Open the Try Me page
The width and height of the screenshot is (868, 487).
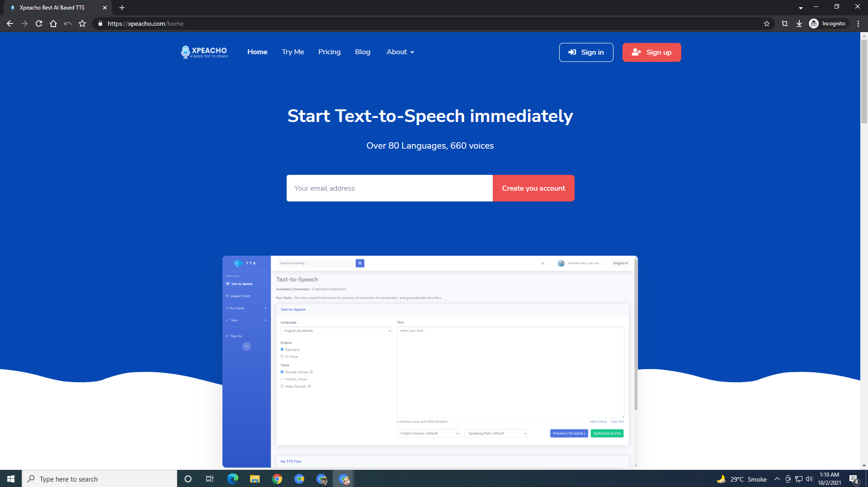click(292, 52)
